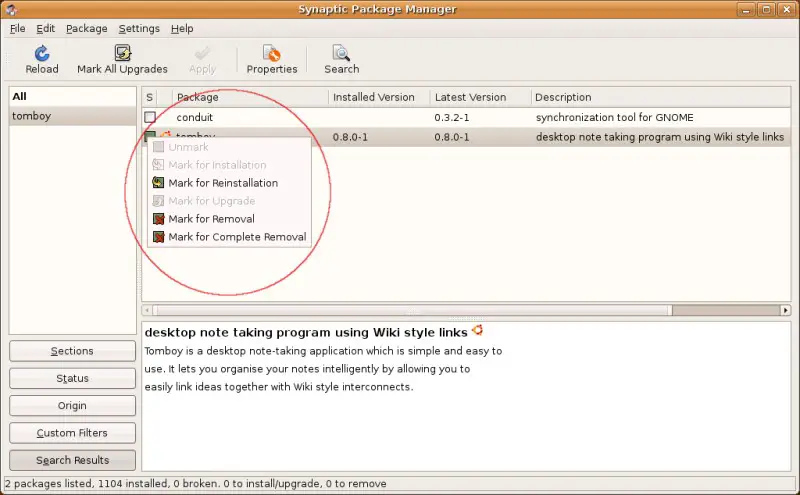This screenshot has width=800, height=495.
Task: Open the Help menu
Action: 182,29
